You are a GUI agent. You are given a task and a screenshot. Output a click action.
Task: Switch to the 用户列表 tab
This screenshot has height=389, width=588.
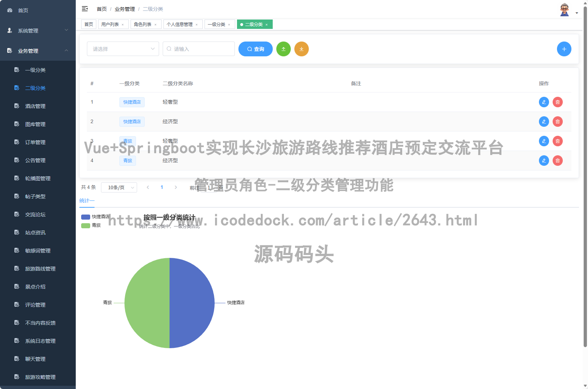coord(110,24)
